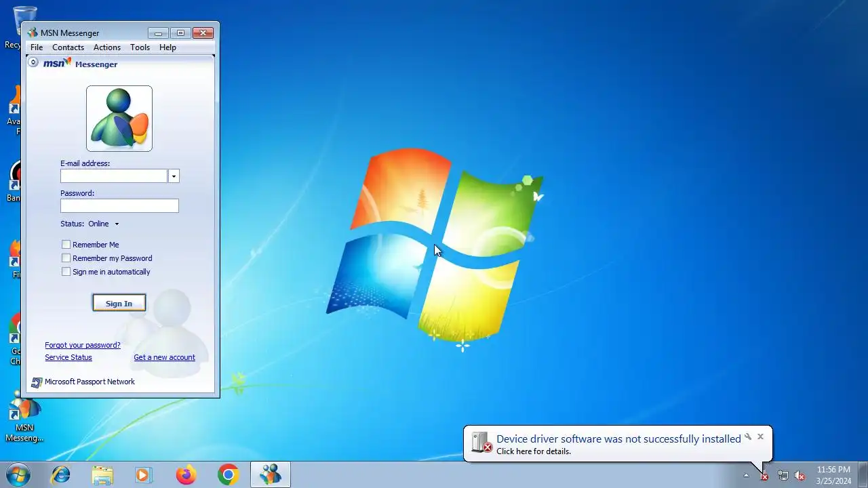
Task: Focus the E-mail address field
Action: 114,176
